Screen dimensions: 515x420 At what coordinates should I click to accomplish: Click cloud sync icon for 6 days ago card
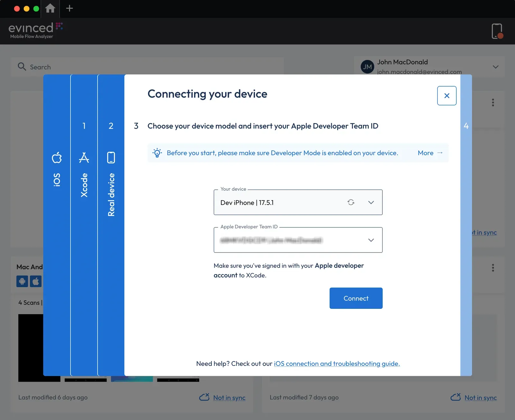(x=204, y=397)
